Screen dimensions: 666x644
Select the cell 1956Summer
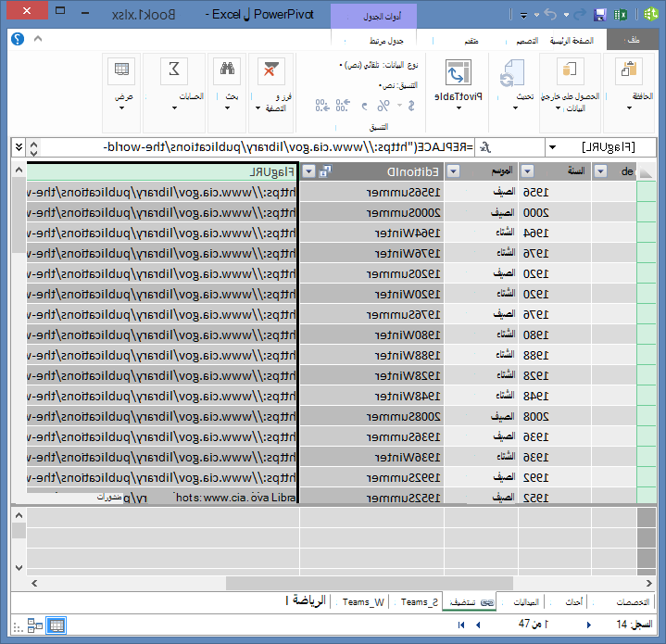point(371,193)
